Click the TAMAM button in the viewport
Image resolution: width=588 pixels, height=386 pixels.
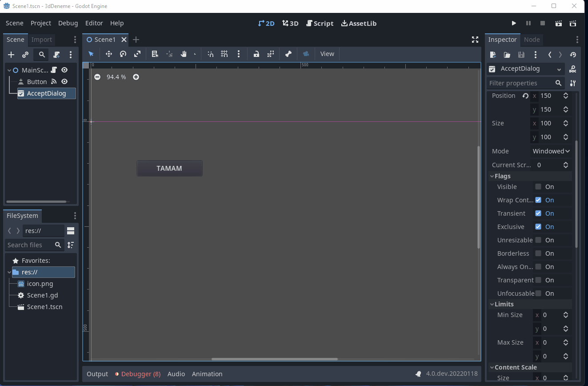pos(169,168)
